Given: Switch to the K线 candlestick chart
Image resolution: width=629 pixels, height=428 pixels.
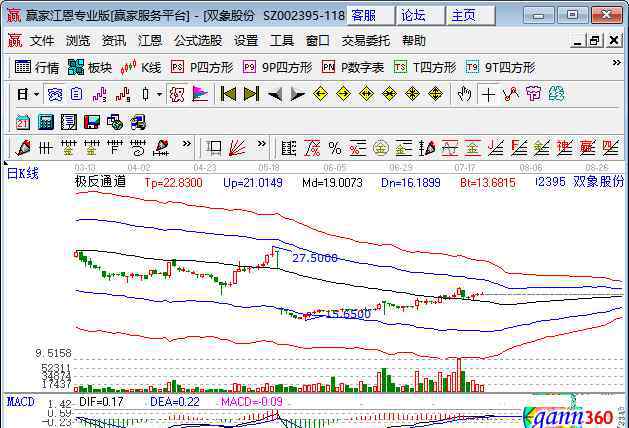Looking at the screenshot, I should point(140,67).
